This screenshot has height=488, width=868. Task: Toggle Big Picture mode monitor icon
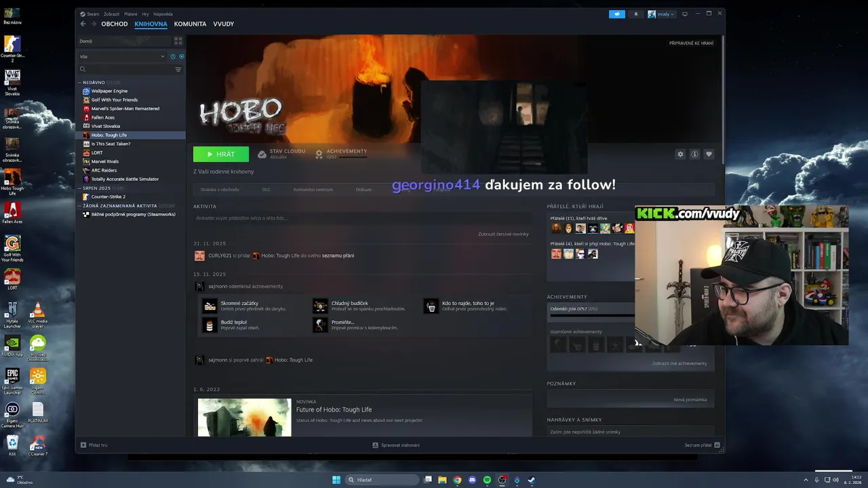pyautogui.click(x=685, y=14)
